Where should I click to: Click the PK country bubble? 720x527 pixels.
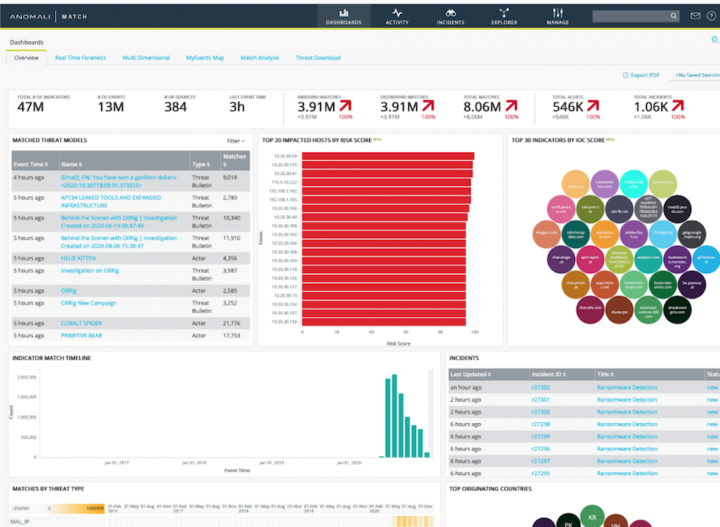tap(568, 522)
